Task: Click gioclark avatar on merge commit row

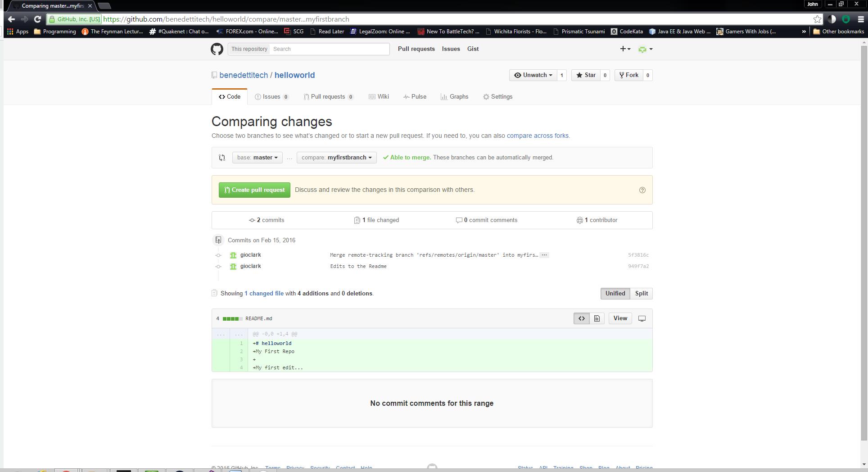Action: pyautogui.click(x=233, y=255)
